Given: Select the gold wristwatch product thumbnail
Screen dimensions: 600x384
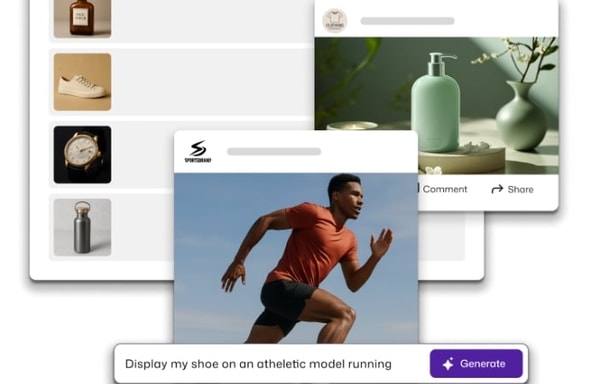Looking at the screenshot, I should [x=83, y=155].
